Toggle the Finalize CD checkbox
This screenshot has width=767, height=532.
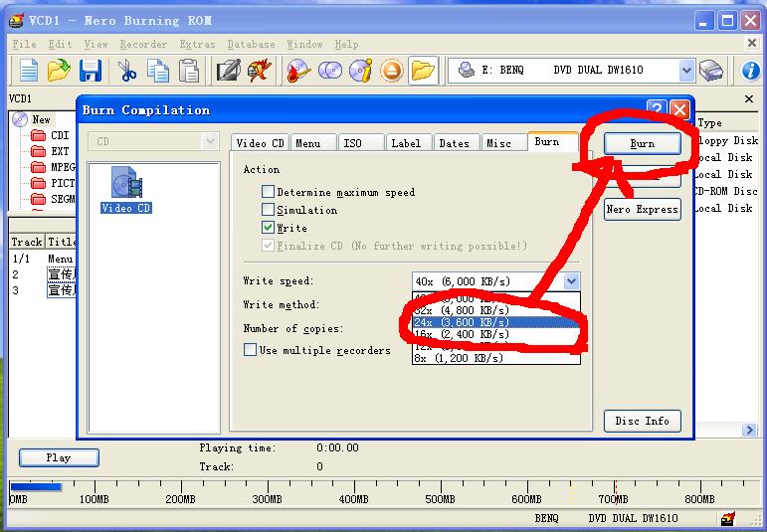[x=268, y=246]
